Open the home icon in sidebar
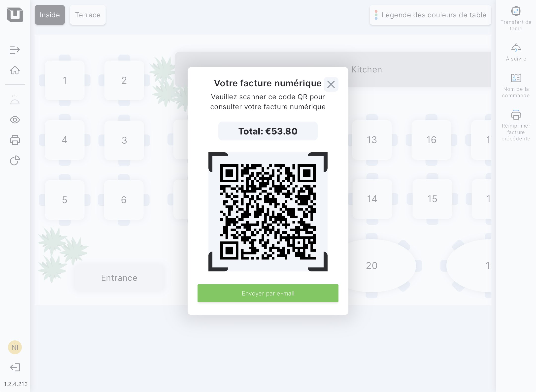Image resolution: width=536 pixels, height=392 pixels. point(15,70)
